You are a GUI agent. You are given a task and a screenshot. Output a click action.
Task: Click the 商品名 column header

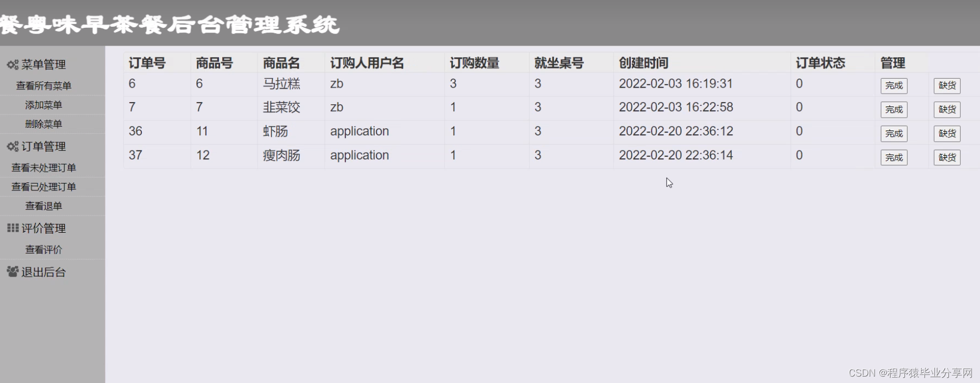(281, 63)
